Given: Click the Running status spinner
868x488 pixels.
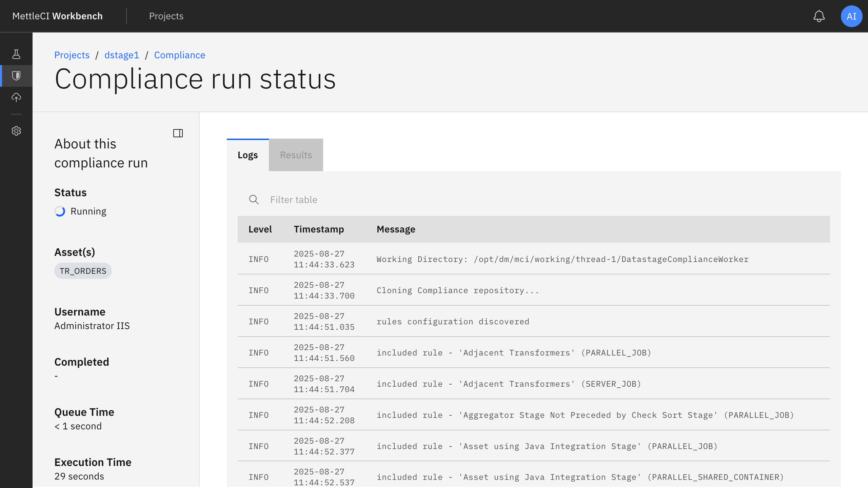Looking at the screenshot, I should [60, 211].
